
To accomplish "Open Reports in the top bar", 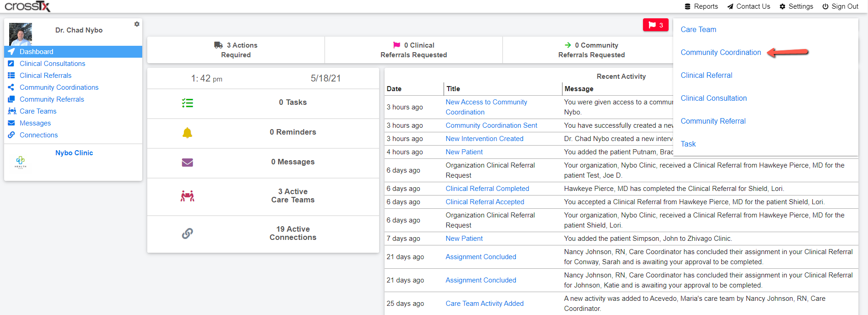I will coord(701,6).
